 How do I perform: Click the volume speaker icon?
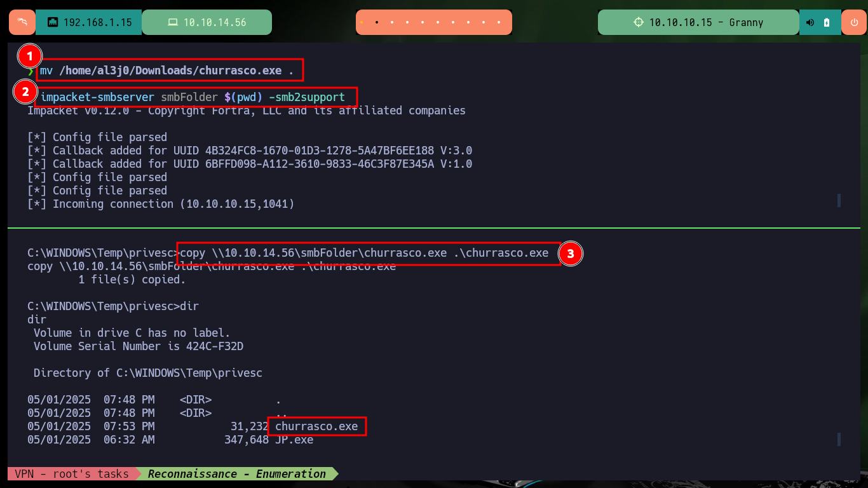(x=810, y=22)
